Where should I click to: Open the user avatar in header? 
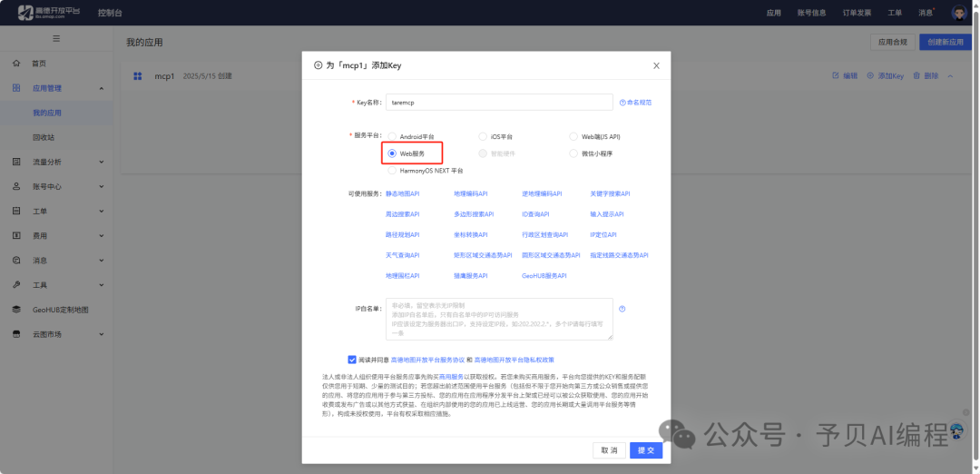[x=959, y=13]
